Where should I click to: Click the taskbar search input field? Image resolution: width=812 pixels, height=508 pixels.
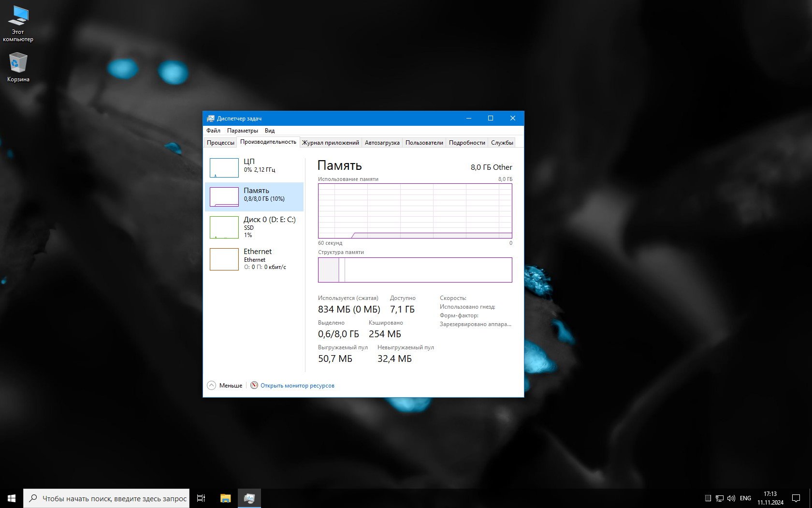(114, 498)
